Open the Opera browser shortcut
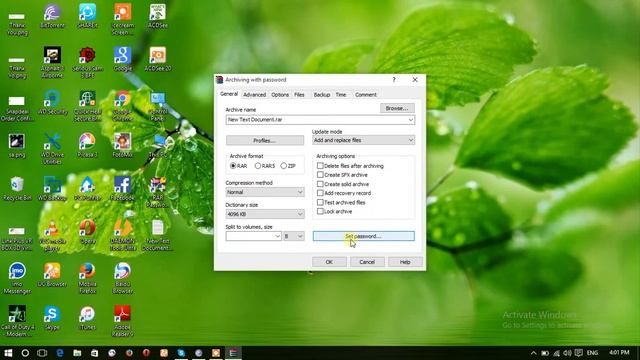The width and height of the screenshot is (640, 360). [x=87, y=232]
